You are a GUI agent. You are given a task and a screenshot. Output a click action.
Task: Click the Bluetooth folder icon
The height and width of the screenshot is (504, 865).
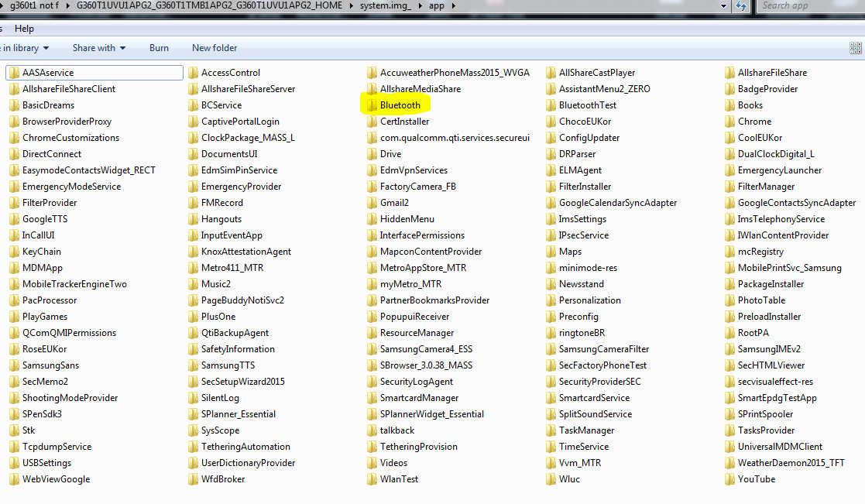click(372, 105)
